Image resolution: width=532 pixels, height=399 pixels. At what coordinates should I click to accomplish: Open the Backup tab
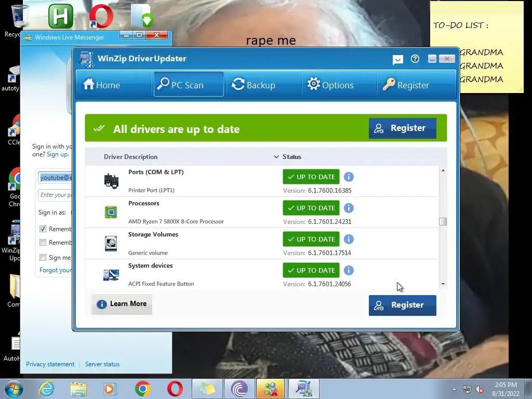(x=254, y=85)
